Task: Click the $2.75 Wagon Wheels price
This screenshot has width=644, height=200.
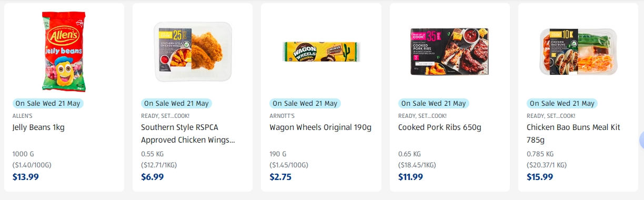Action: pos(280,177)
